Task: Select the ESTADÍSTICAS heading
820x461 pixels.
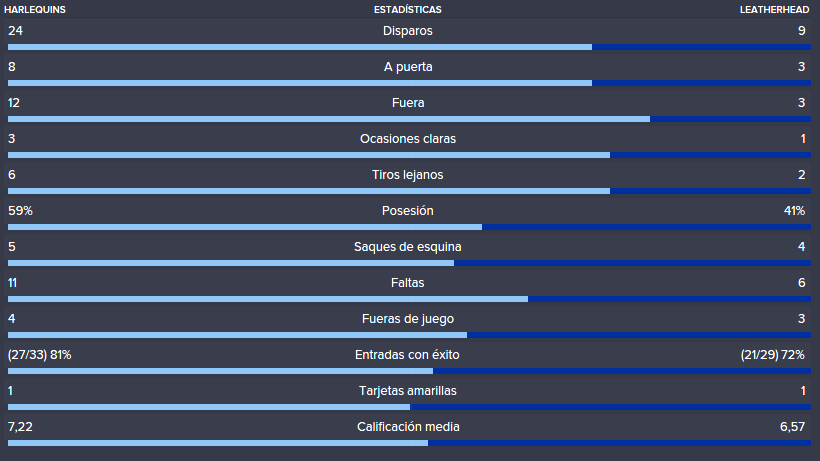Action: 407,9
